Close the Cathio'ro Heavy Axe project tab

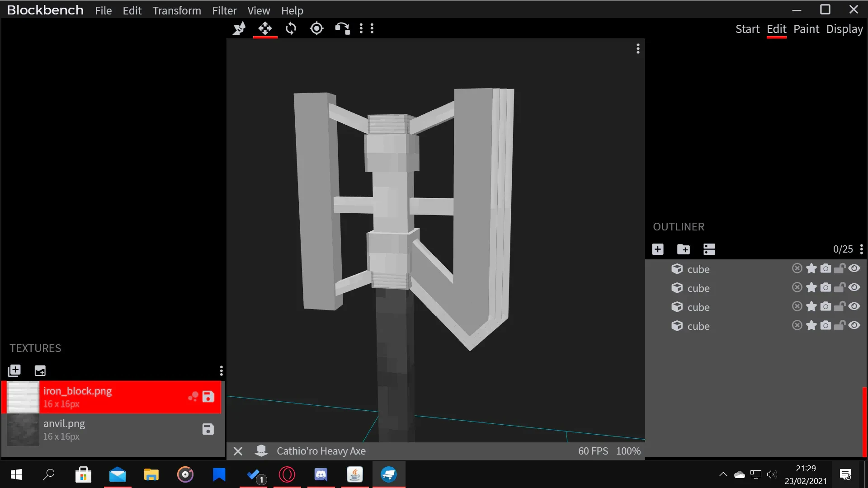(x=238, y=451)
